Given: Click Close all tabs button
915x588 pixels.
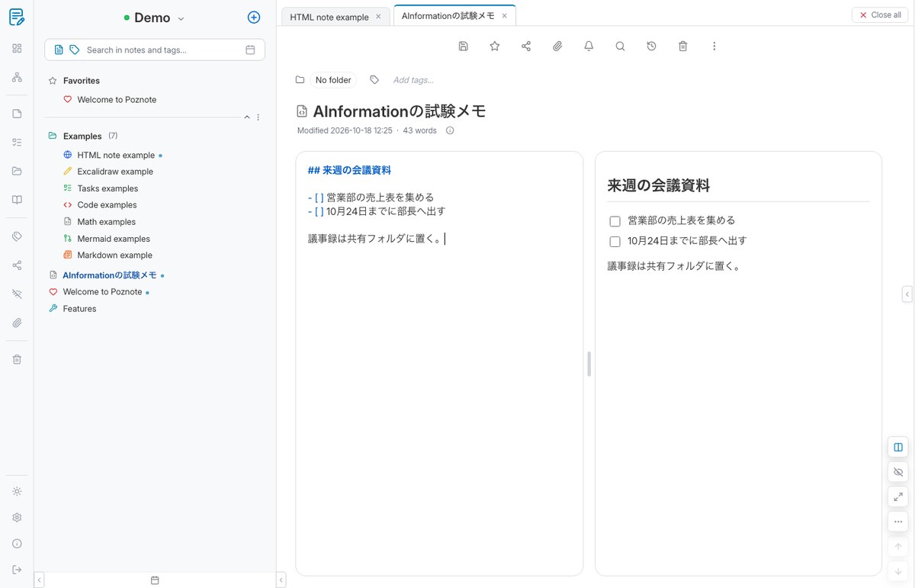Looking at the screenshot, I should (880, 14).
